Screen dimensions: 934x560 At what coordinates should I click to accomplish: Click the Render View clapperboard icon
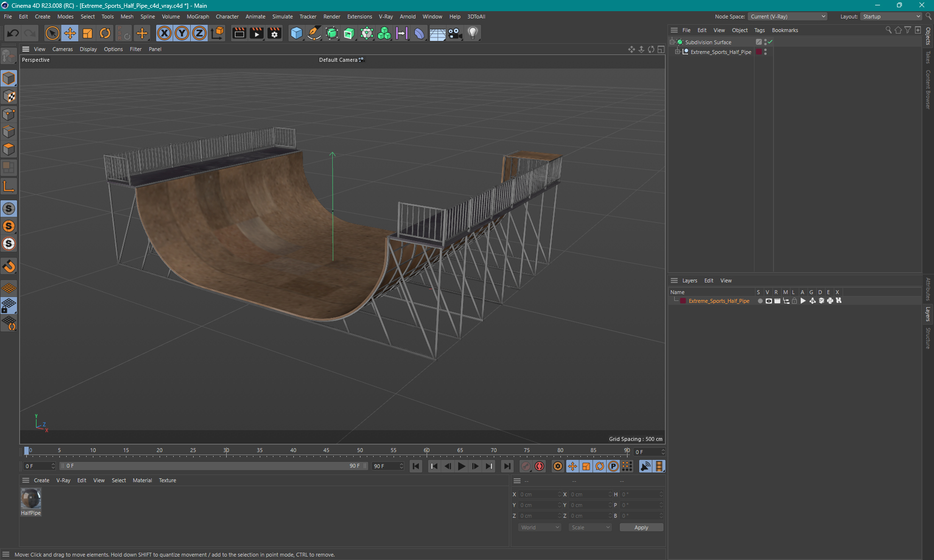(239, 33)
